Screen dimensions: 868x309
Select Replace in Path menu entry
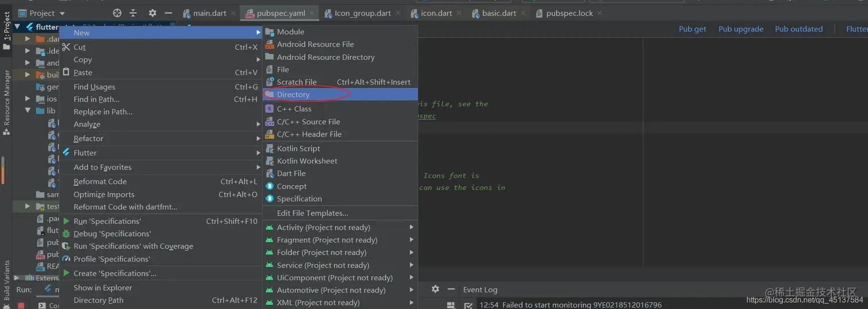[x=161, y=112]
